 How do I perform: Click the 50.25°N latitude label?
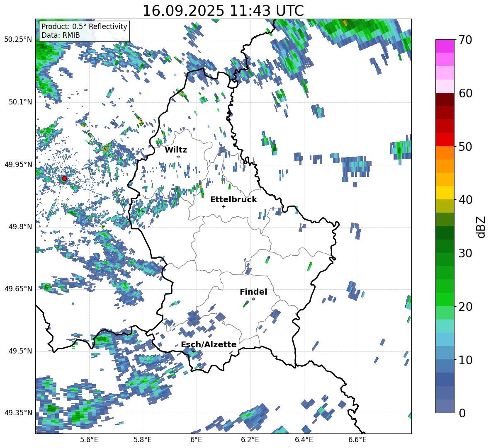(x=18, y=40)
